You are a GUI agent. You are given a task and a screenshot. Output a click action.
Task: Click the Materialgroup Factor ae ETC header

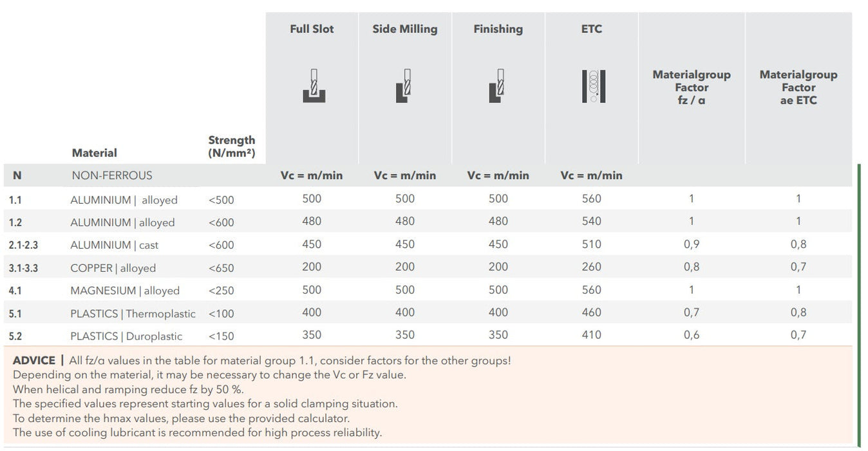click(x=798, y=87)
